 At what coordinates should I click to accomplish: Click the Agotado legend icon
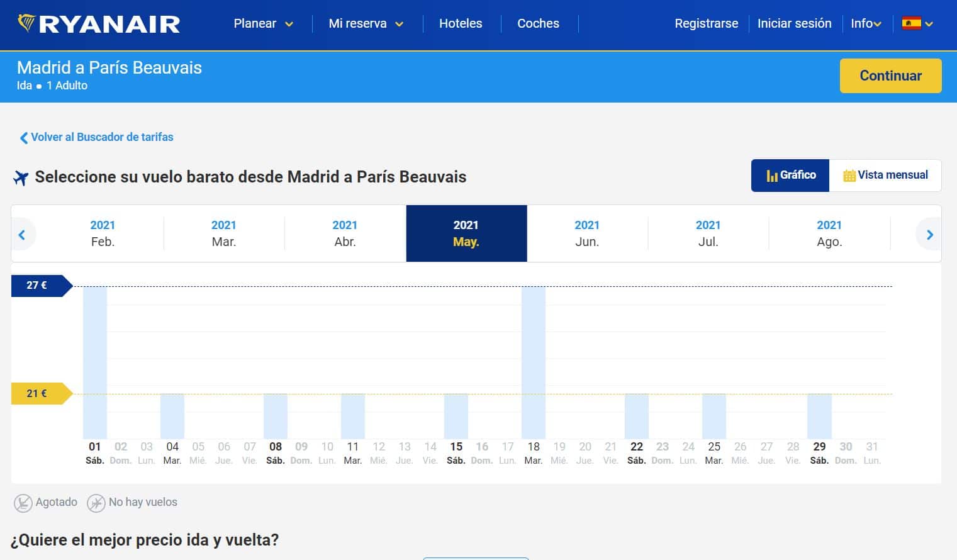click(23, 503)
